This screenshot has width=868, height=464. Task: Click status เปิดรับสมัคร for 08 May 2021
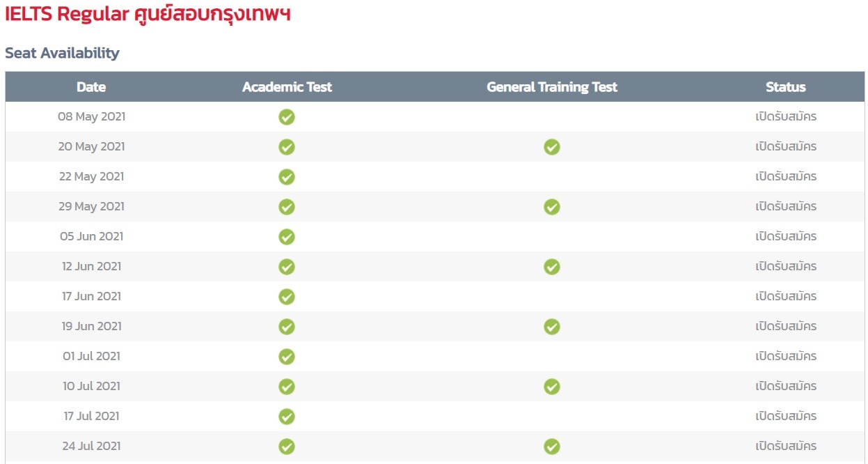(786, 117)
